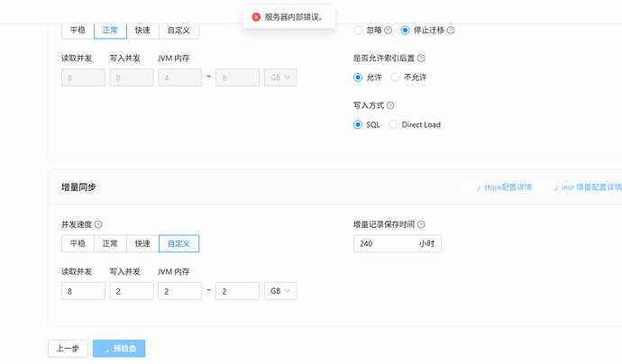Select 平稳 speed in 增量同步
The height and width of the screenshot is (364, 622).
pyautogui.click(x=78, y=243)
